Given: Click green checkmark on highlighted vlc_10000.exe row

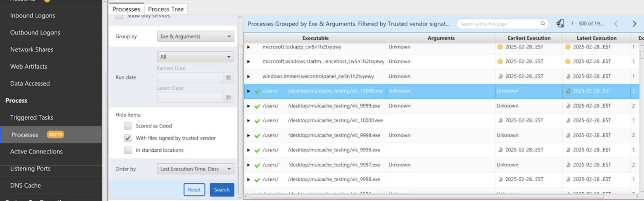Looking at the screenshot, I should (x=257, y=91).
